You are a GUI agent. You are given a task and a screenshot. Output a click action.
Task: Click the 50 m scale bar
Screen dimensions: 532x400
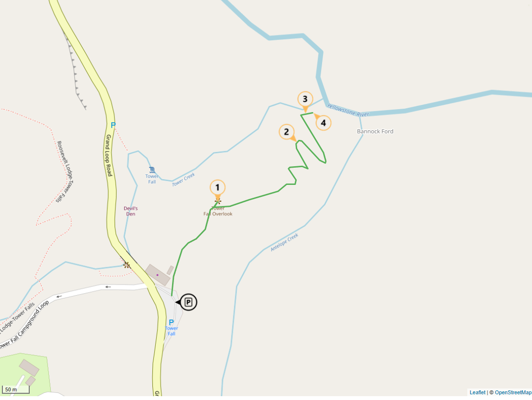click(x=16, y=389)
